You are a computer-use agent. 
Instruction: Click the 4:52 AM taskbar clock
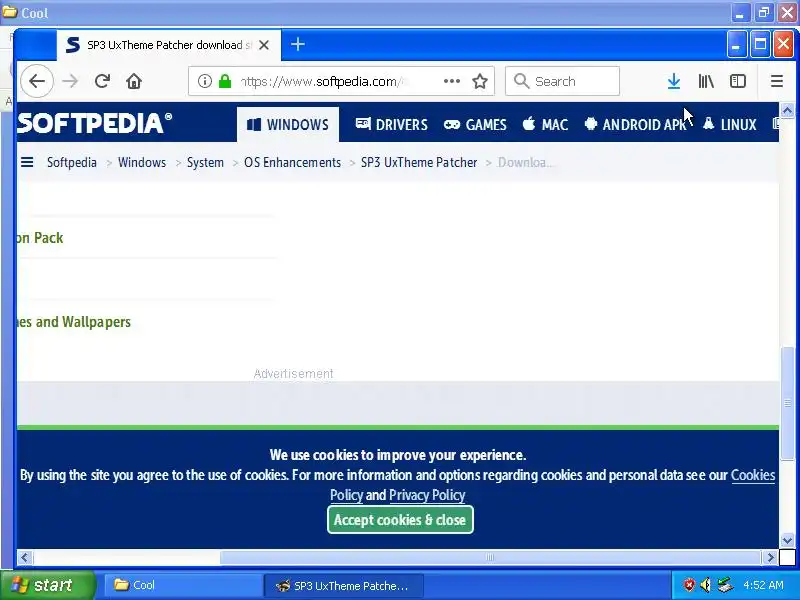[763, 585]
